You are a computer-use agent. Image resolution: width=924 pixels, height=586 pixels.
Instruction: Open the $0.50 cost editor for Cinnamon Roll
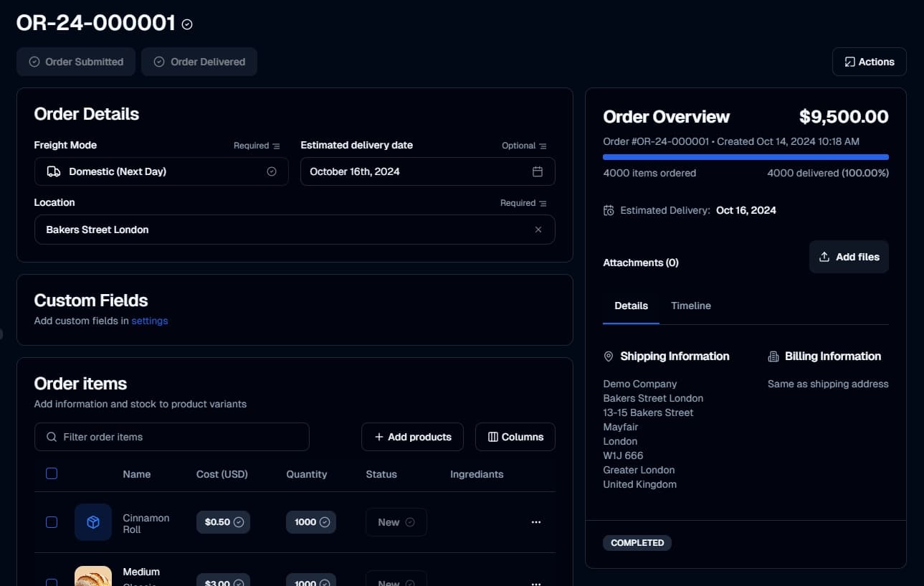pyautogui.click(x=223, y=522)
